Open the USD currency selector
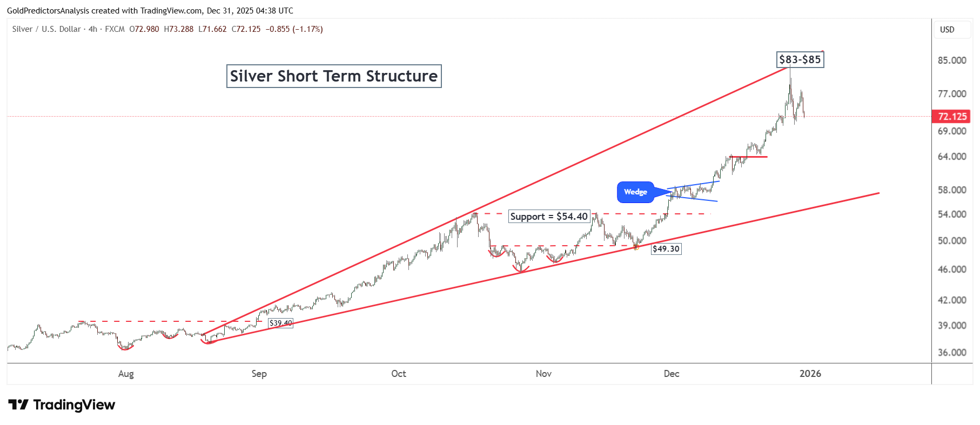Image resolution: width=980 pixels, height=425 pixels. [x=947, y=30]
